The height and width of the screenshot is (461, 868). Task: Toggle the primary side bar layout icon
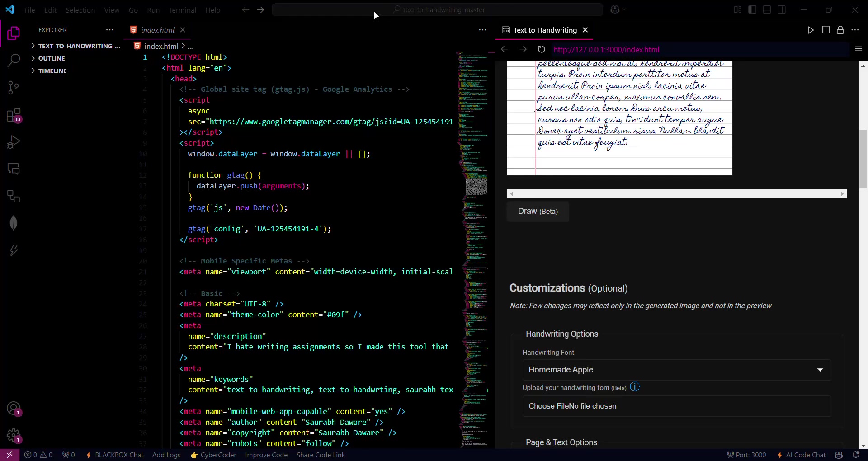pos(752,9)
